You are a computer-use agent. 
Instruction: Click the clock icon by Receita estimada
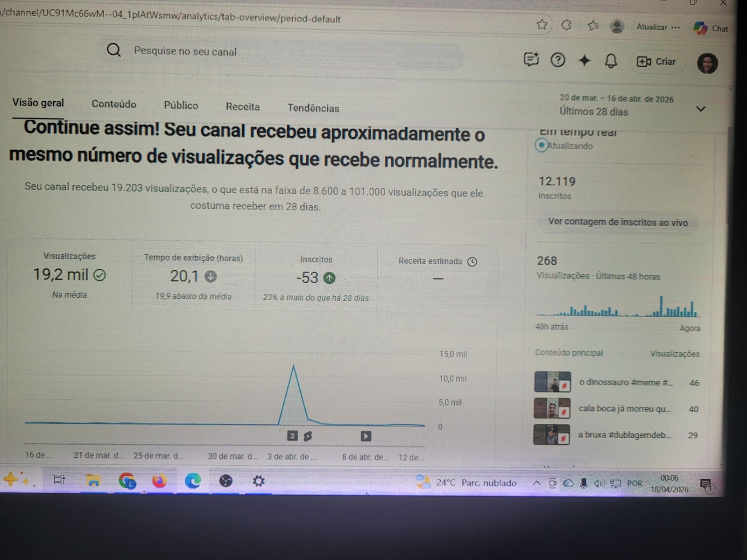click(x=472, y=261)
